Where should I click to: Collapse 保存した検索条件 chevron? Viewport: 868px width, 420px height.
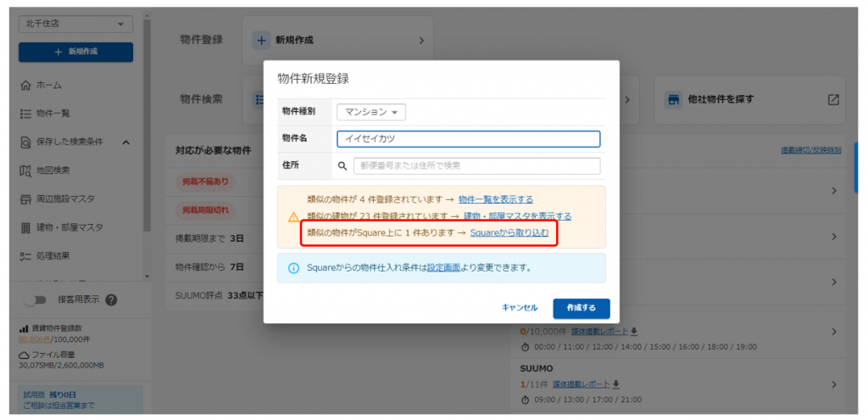pos(125,143)
